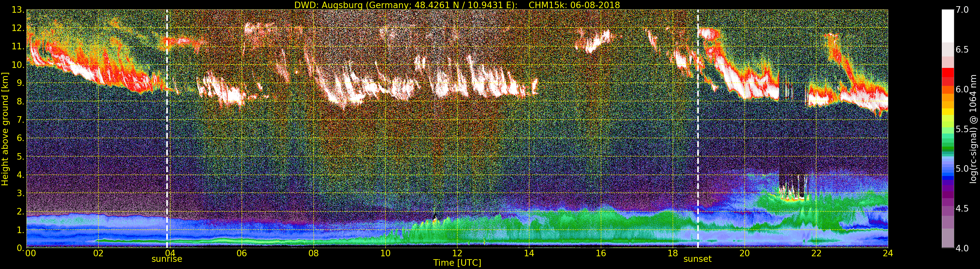Click the time tick label '10'
Screen dimensions: 980x269
(385, 253)
